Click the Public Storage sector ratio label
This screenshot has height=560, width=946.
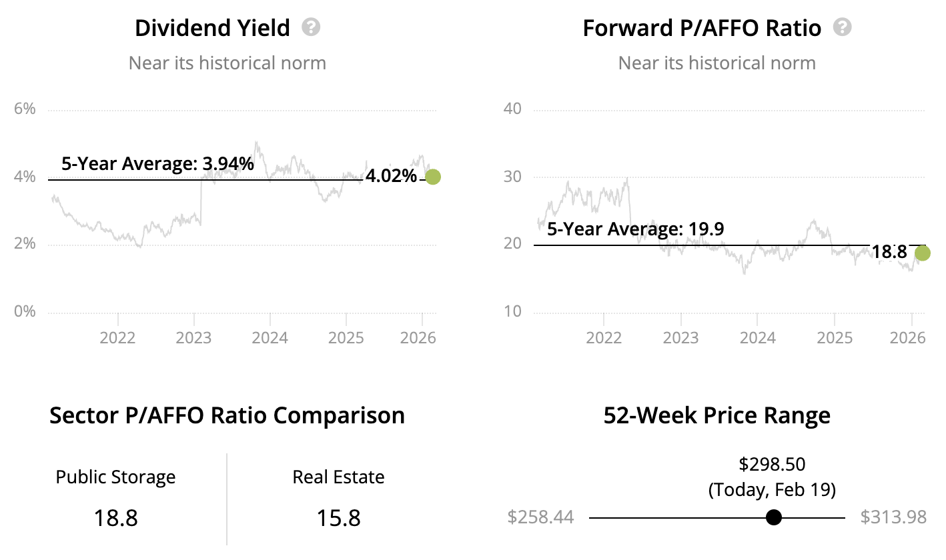(x=115, y=477)
